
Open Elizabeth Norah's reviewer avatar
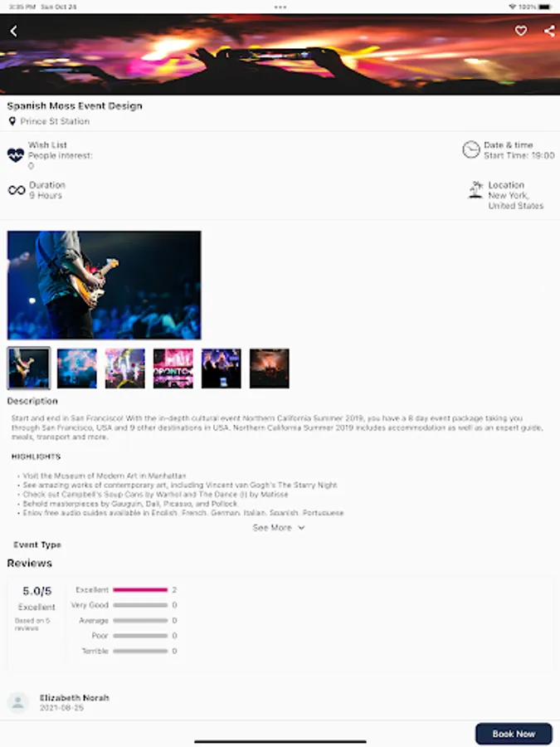point(18,702)
